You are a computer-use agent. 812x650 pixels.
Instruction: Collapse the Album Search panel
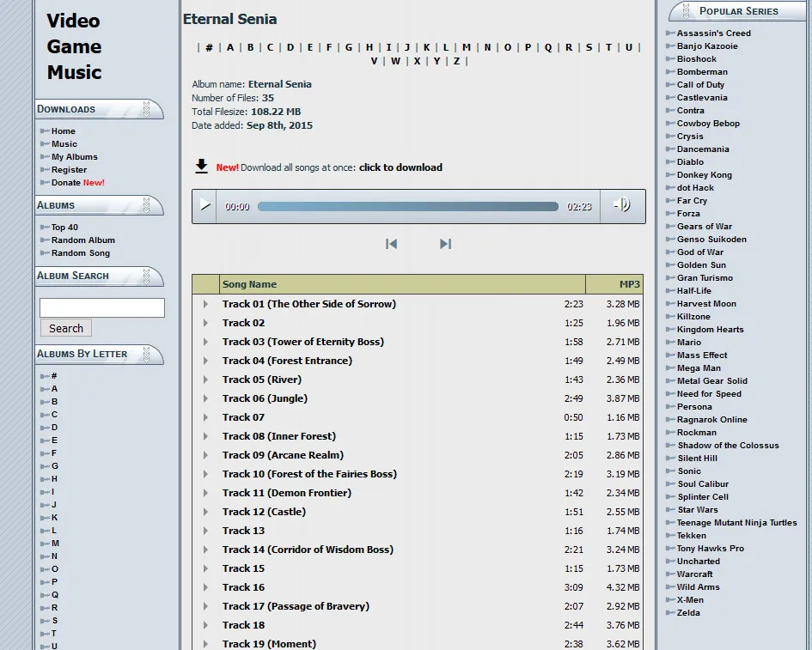[147, 276]
